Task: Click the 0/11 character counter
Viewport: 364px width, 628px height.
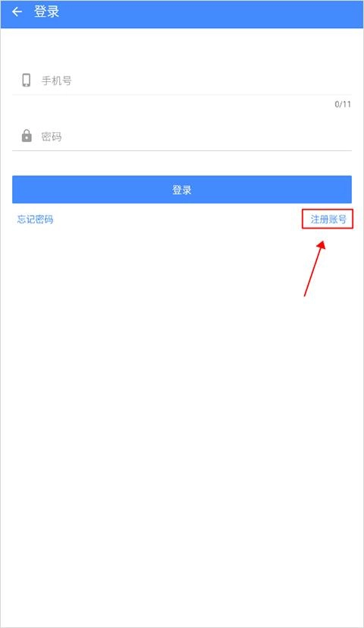Action: (x=343, y=104)
